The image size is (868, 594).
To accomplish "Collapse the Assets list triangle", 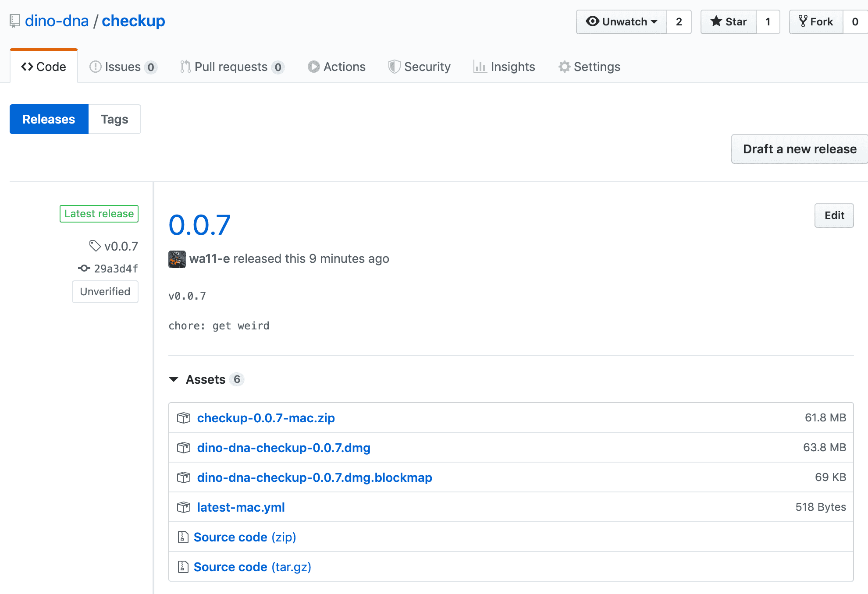I will [x=174, y=379].
